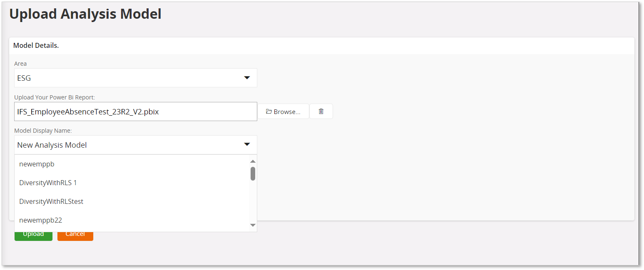Click the orange Cancel button
The image size is (644, 270).
[x=75, y=233]
